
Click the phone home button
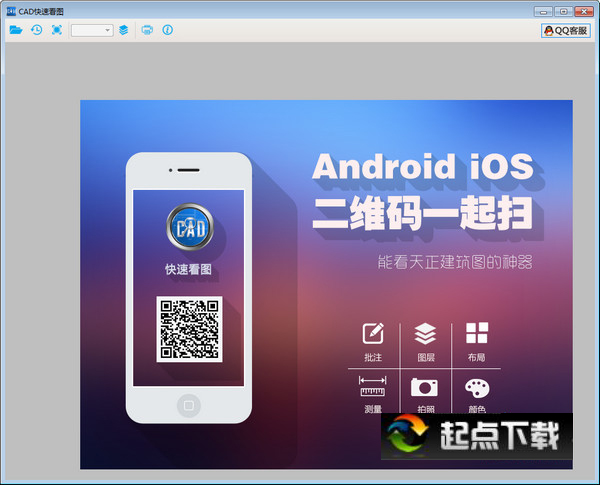tap(189, 405)
